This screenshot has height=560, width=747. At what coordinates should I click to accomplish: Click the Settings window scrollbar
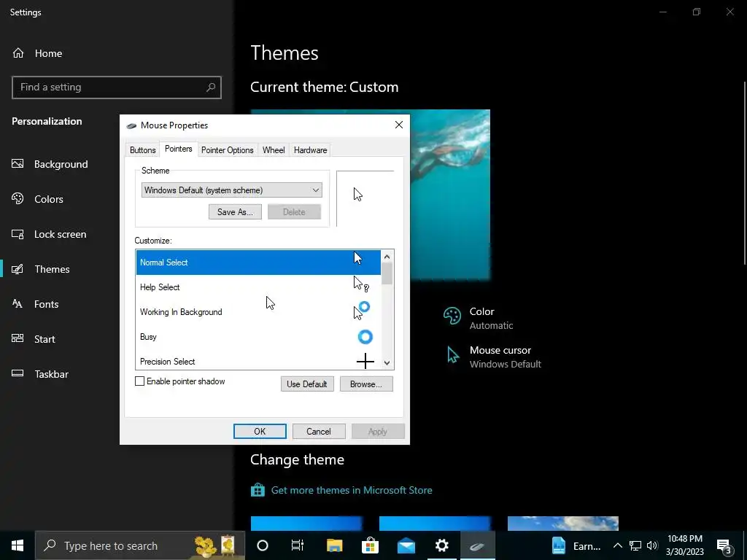[x=745, y=173]
